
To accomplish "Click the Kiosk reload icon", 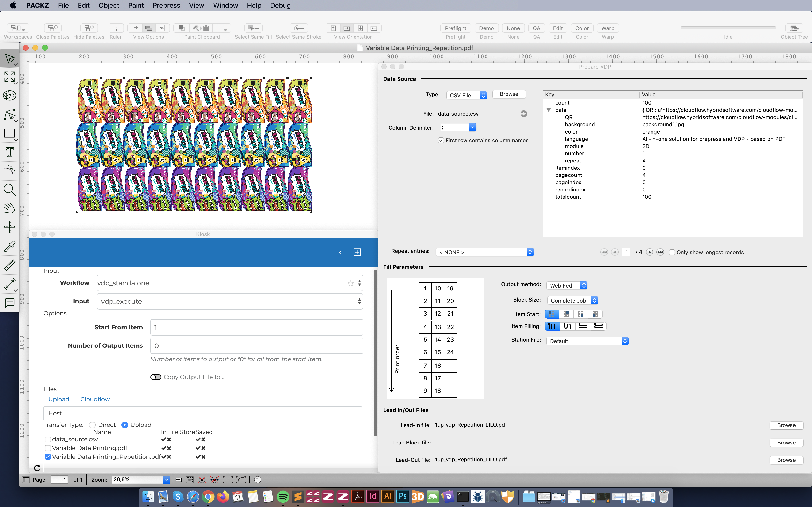I will click(37, 468).
